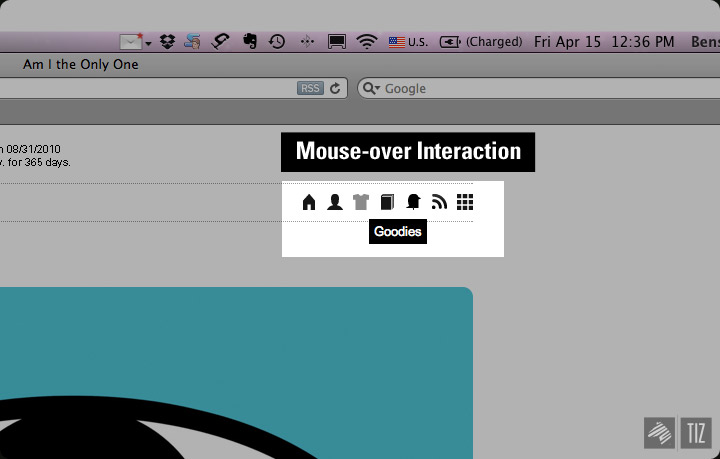Open the Wi-Fi status menu

pyautogui.click(x=367, y=42)
